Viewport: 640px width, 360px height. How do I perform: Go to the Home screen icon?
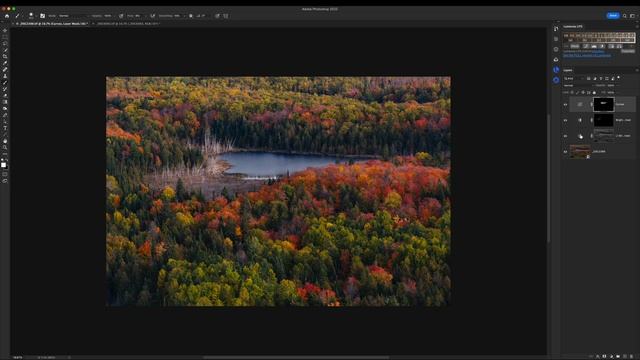pos(7,16)
